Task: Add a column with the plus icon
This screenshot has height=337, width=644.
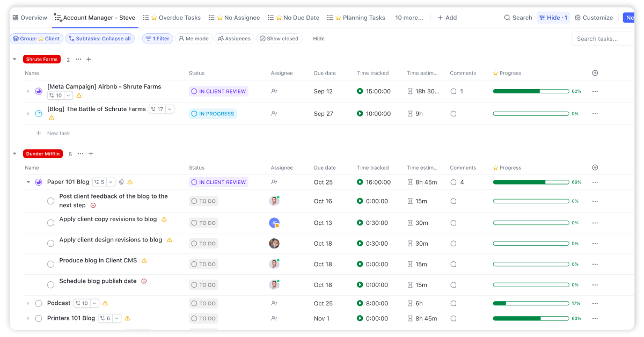Action: [x=595, y=73]
